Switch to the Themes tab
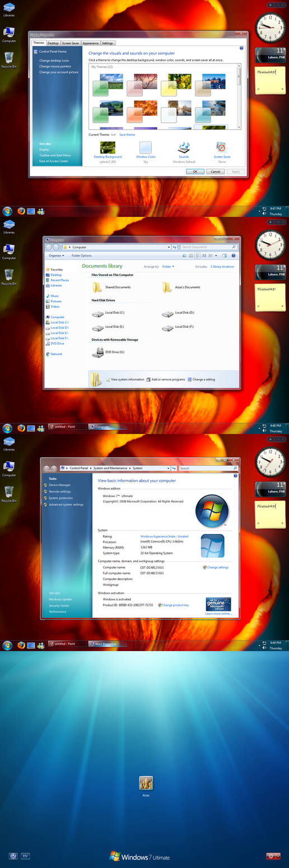The width and height of the screenshot is (289, 868). 39,43
